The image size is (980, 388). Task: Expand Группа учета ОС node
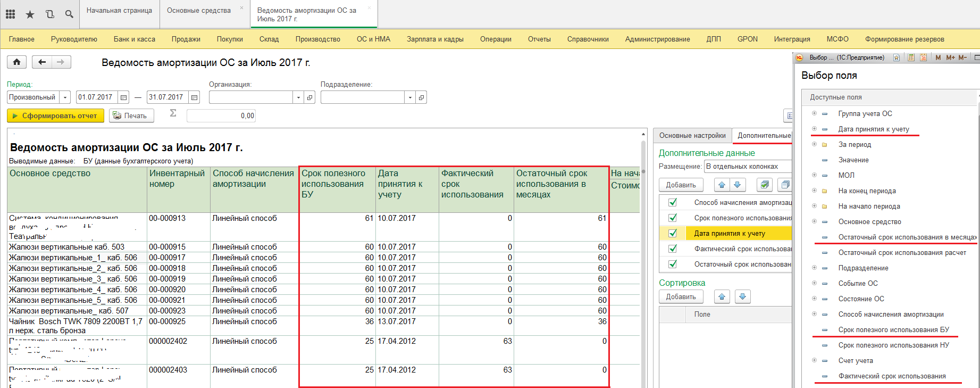(814, 113)
